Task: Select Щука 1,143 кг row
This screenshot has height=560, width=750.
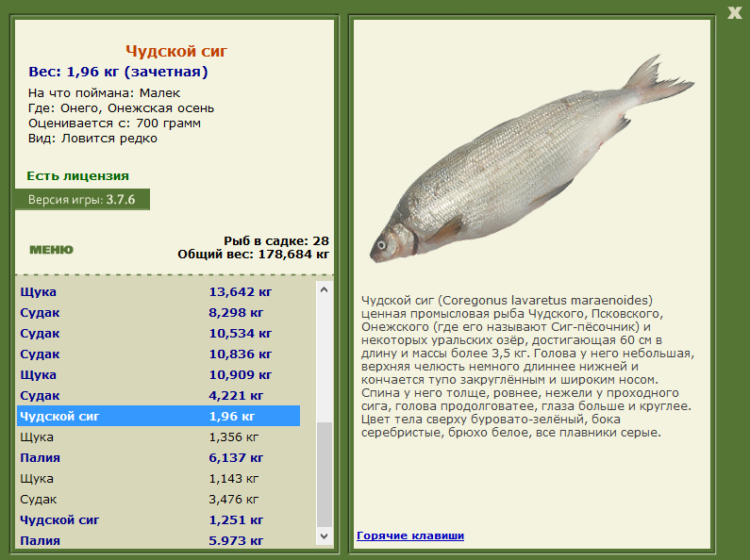Action: coord(158,478)
